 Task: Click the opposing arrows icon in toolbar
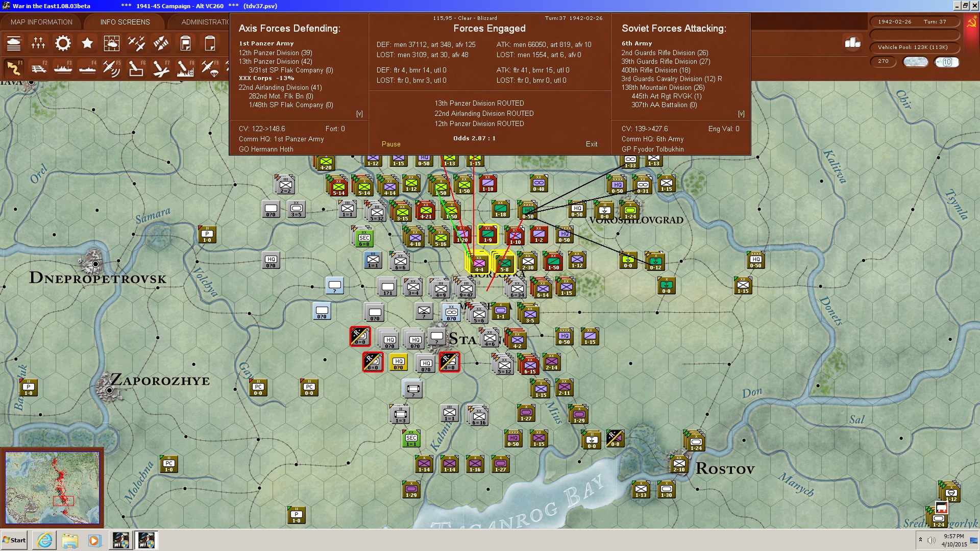[x=161, y=43]
